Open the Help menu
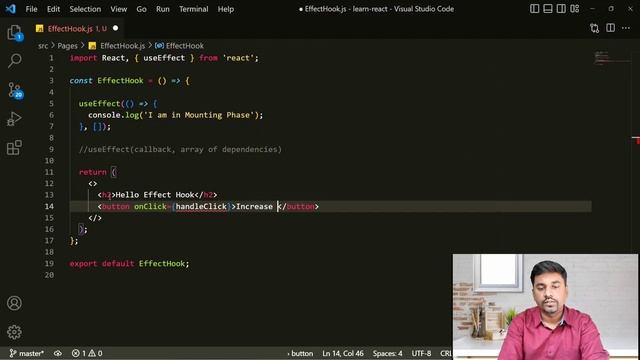Screen dimensions: 640x360 point(225,9)
